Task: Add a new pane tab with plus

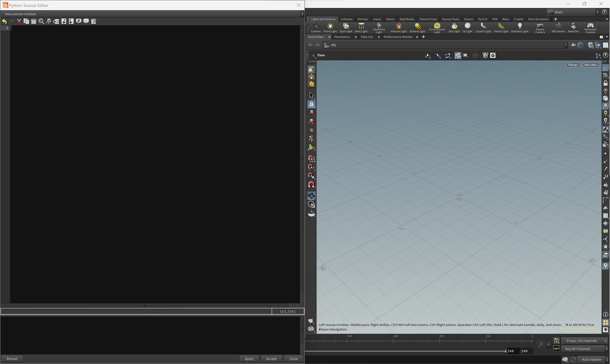Action: pos(423,37)
